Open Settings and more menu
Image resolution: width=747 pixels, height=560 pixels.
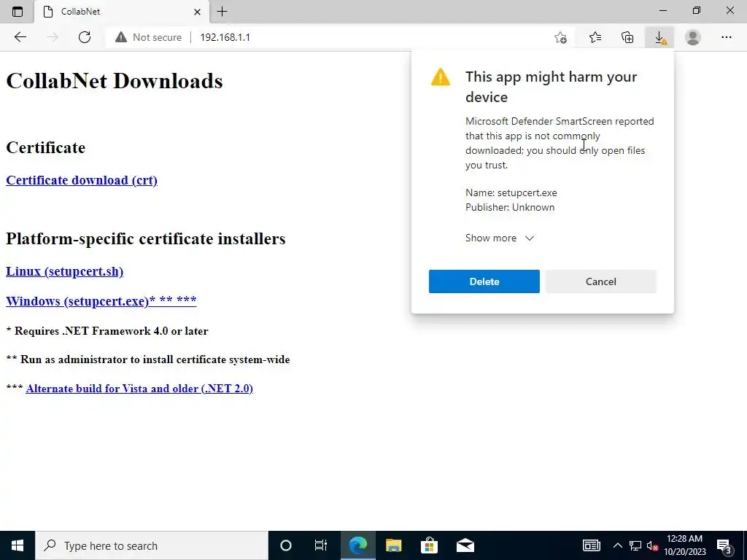click(726, 37)
